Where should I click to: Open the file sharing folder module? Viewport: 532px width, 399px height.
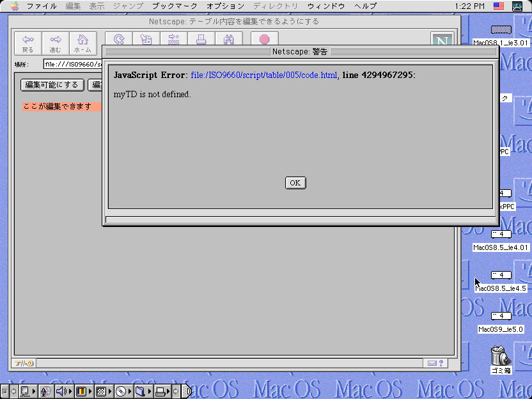(143, 391)
